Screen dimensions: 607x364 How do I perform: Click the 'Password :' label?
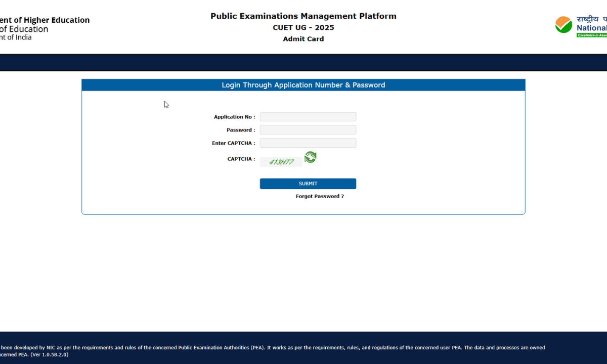point(241,130)
